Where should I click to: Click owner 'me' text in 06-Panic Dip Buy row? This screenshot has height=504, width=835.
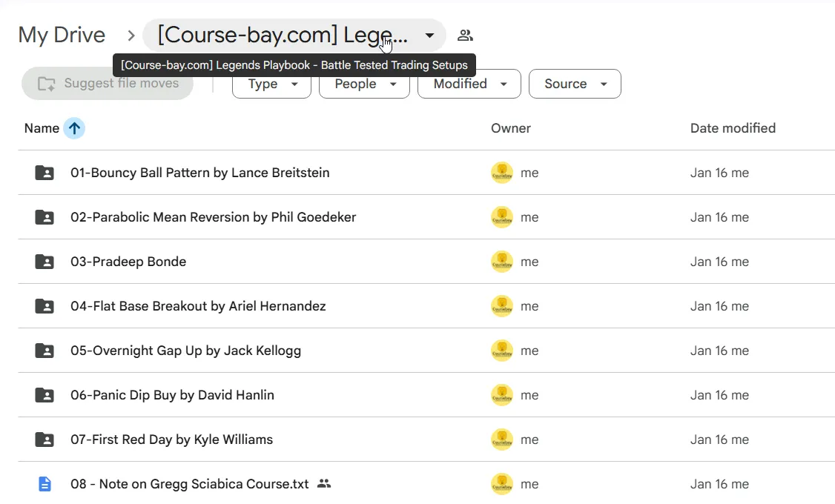tap(529, 396)
